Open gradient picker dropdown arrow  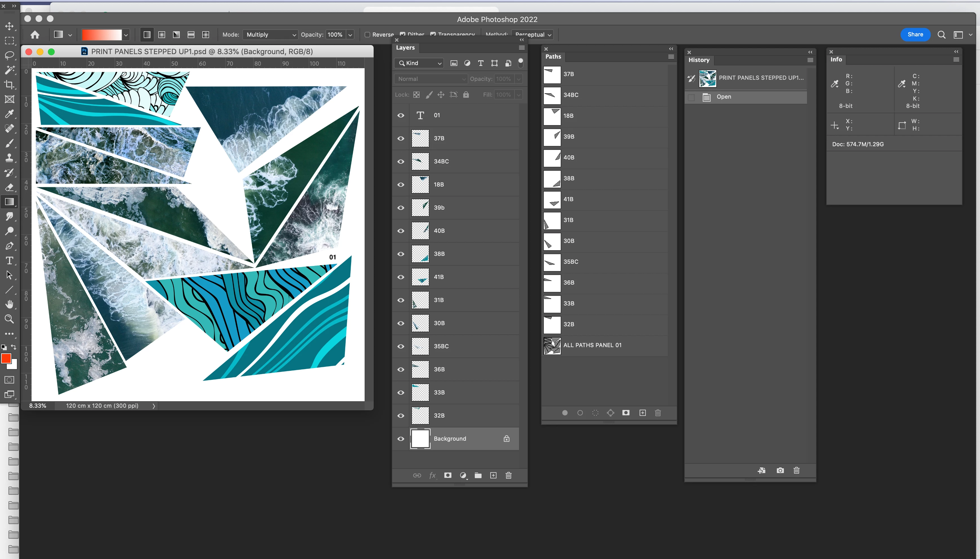(126, 35)
